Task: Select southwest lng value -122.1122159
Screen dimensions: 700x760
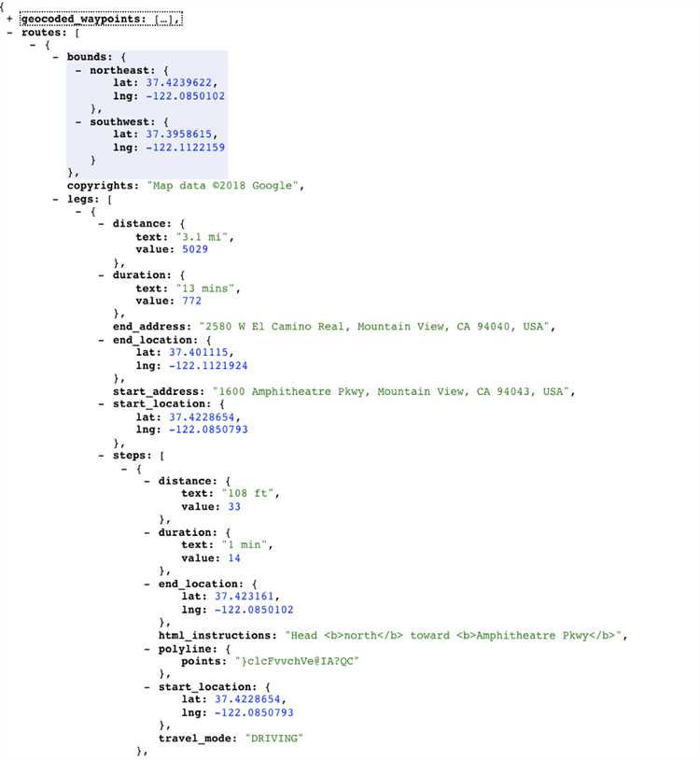Action: click(x=186, y=148)
